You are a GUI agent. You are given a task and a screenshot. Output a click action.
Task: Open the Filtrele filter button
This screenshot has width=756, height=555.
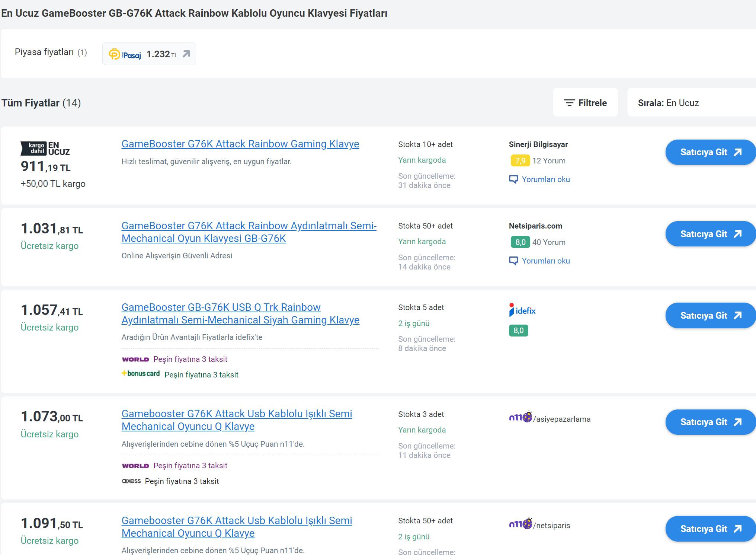click(x=585, y=103)
